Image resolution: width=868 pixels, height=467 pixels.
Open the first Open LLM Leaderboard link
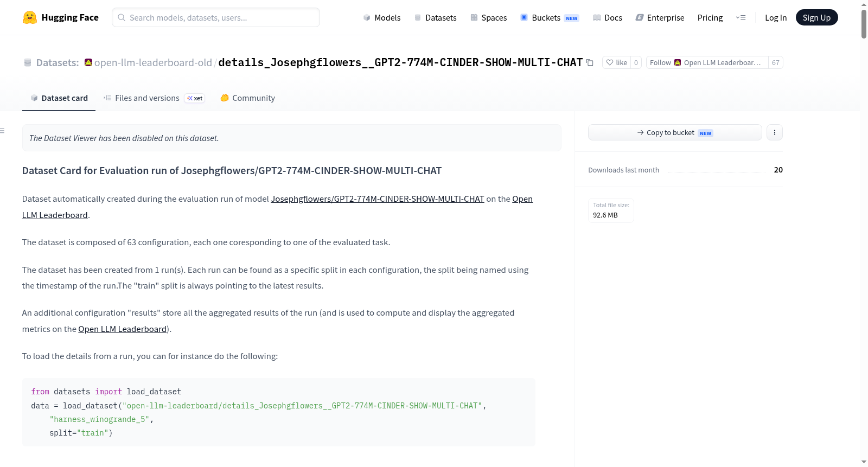tap(522, 199)
